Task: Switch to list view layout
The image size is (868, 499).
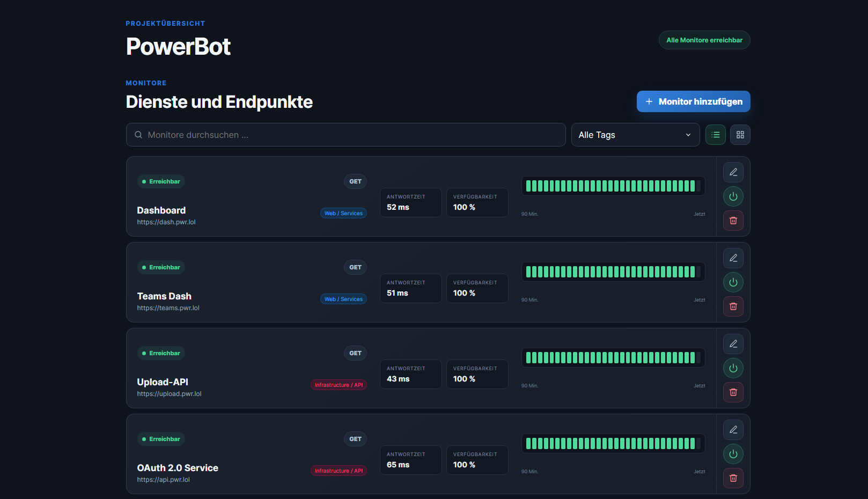Action: tap(716, 135)
